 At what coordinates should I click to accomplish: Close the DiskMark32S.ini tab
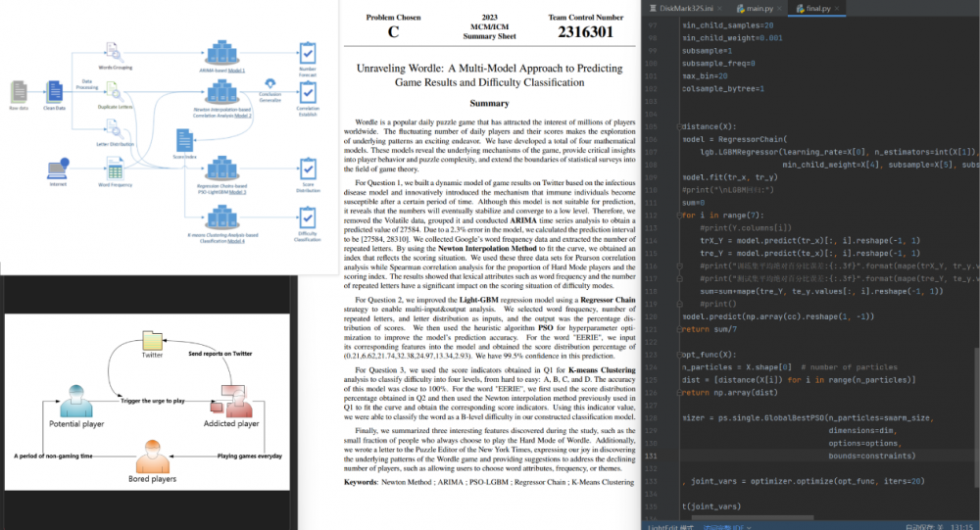pos(719,8)
